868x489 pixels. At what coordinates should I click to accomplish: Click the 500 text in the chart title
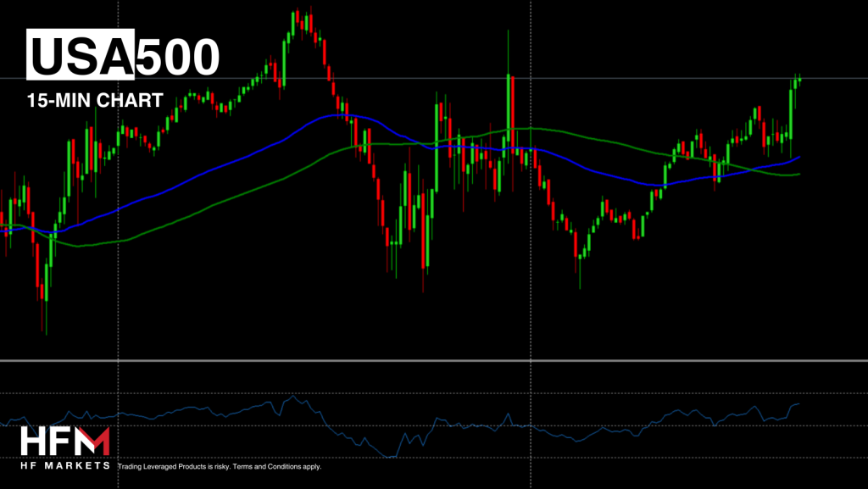[x=178, y=57]
